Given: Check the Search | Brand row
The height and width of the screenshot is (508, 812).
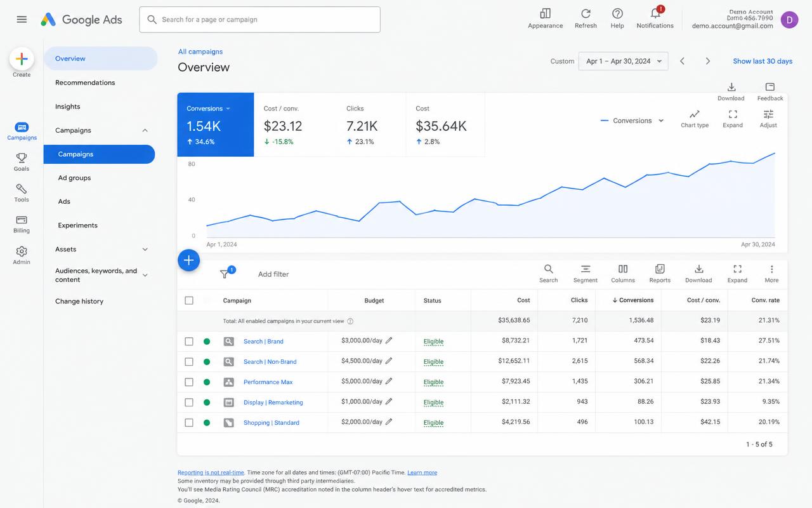Looking at the screenshot, I should pos(189,342).
